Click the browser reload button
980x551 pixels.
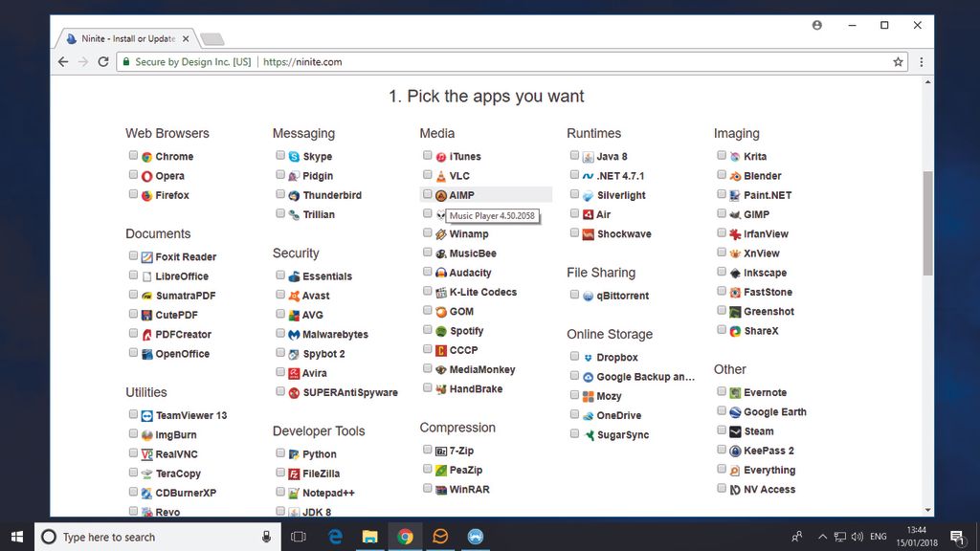tap(103, 60)
